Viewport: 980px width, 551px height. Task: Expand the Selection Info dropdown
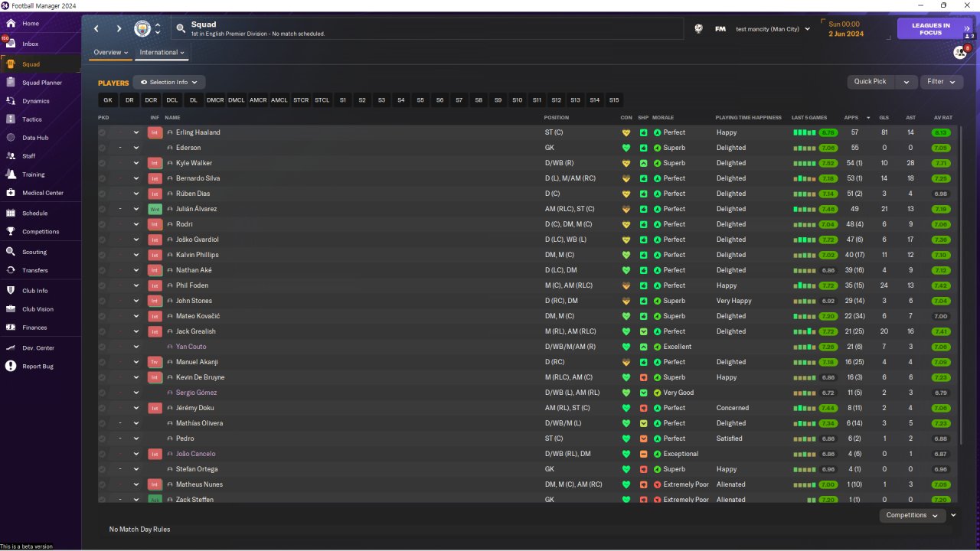coord(169,83)
